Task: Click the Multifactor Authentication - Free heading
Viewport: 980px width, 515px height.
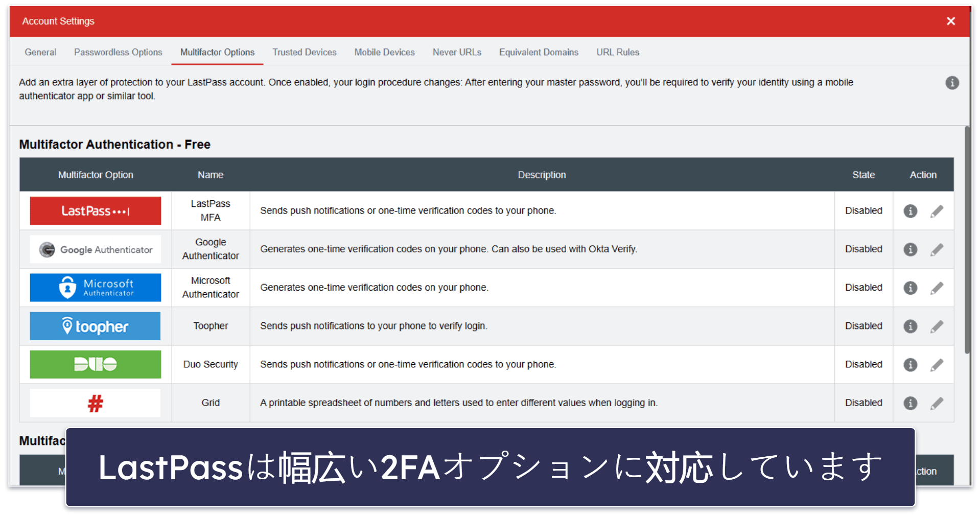Action: coord(115,145)
